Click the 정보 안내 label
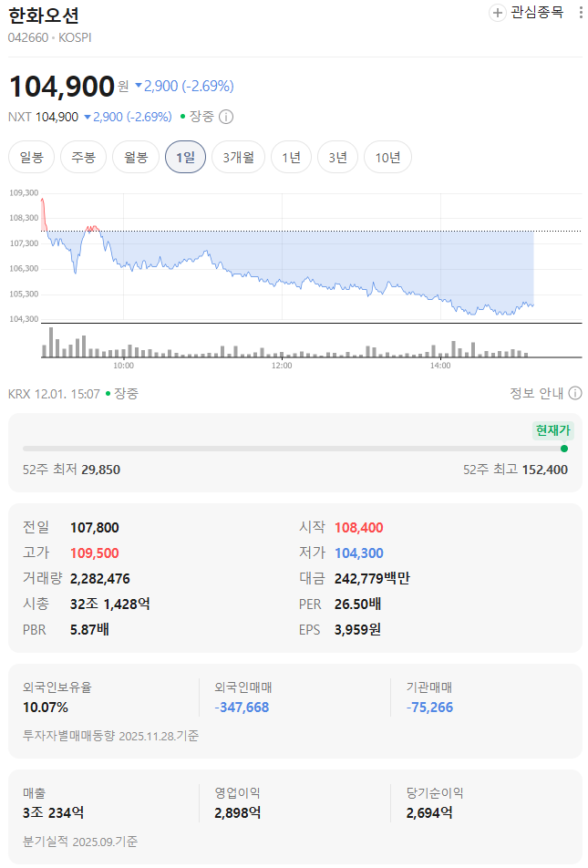This screenshot has height=868, width=588. [537, 393]
